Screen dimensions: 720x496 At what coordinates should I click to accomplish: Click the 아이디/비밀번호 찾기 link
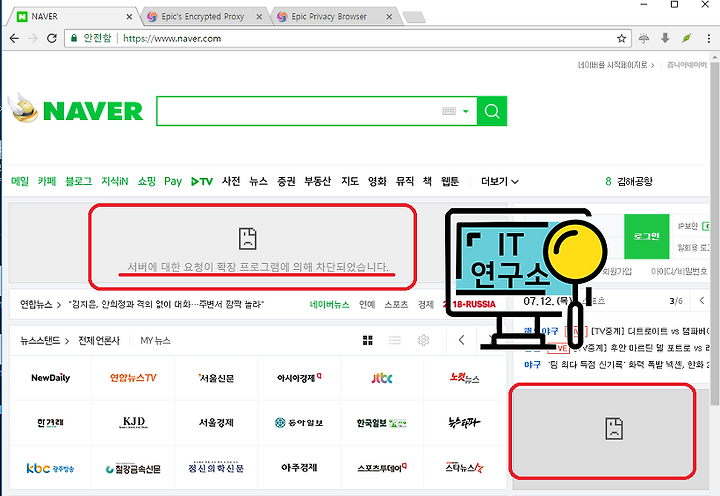(x=679, y=271)
